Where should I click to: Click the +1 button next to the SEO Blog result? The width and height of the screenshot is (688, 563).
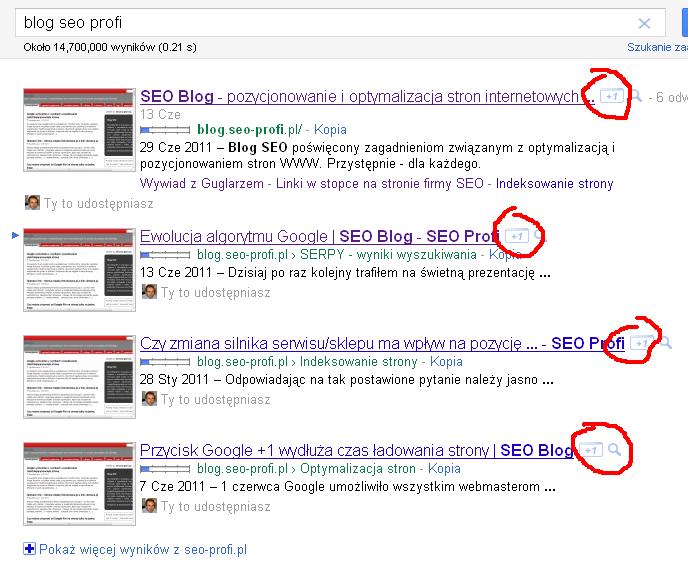tap(612, 96)
